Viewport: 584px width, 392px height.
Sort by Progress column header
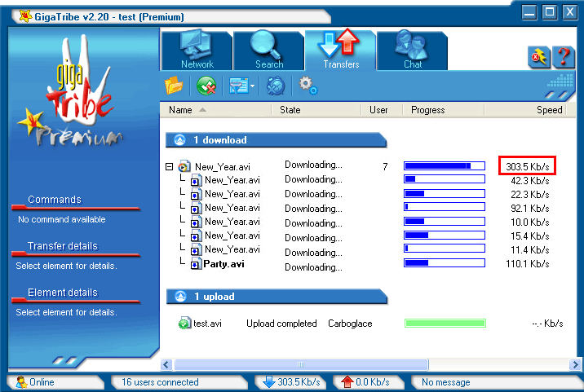(443, 110)
